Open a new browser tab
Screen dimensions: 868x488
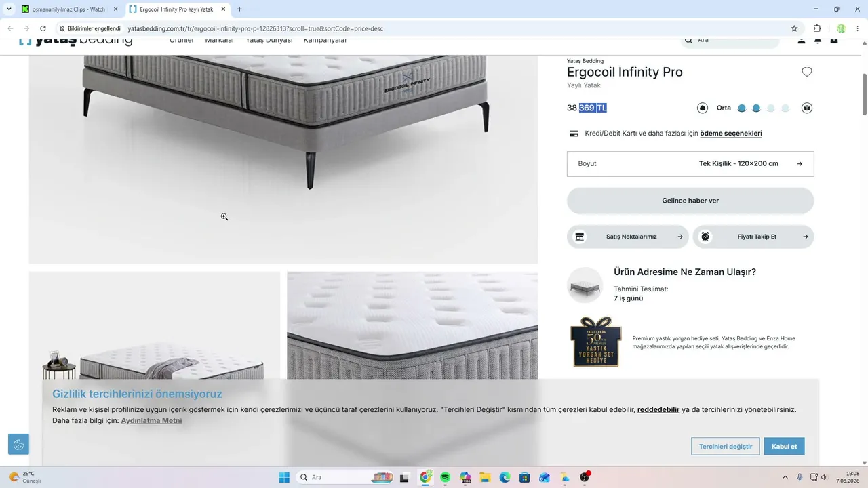coord(239,9)
